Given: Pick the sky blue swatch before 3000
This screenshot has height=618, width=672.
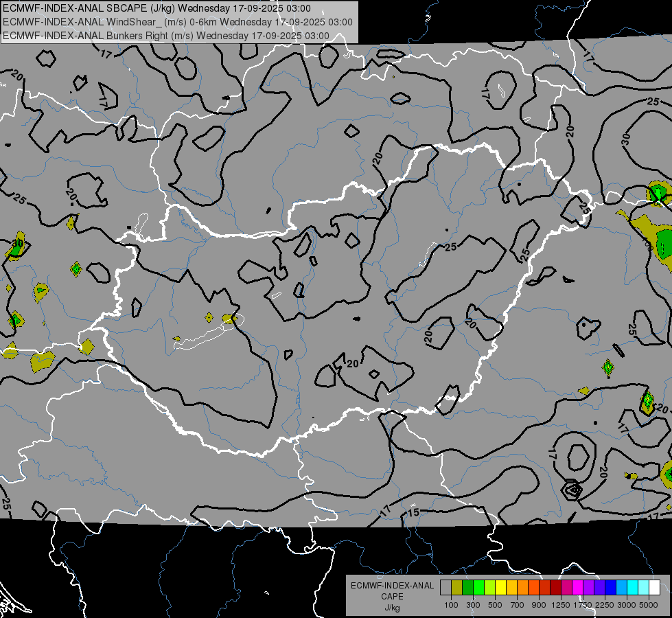Looking at the screenshot, I should [x=622, y=588].
